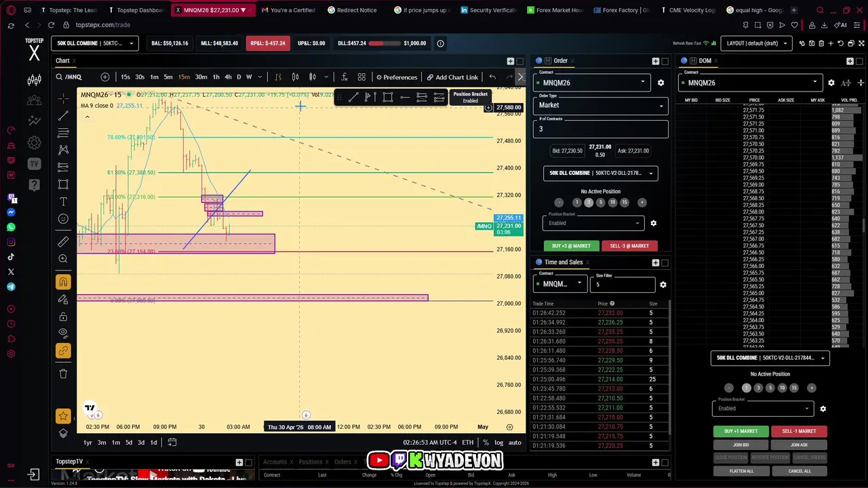This screenshot has height=488, width=868.
Task: Click the Time and Sales Size Filter field
Action: (623, 284)
